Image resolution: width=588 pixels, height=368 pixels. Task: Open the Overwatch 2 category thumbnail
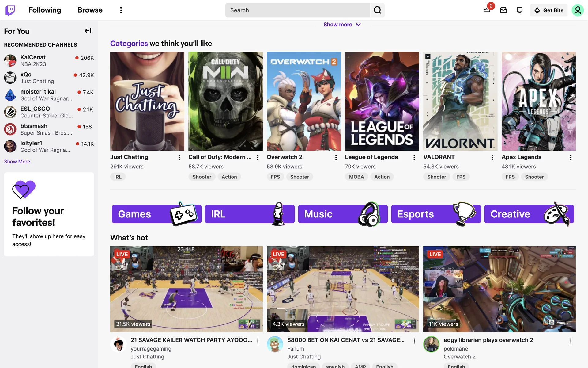tap(303, 101)
